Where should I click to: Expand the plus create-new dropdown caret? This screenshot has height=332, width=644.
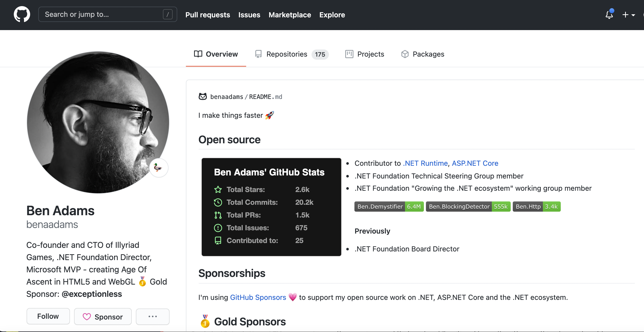(634, 15)
